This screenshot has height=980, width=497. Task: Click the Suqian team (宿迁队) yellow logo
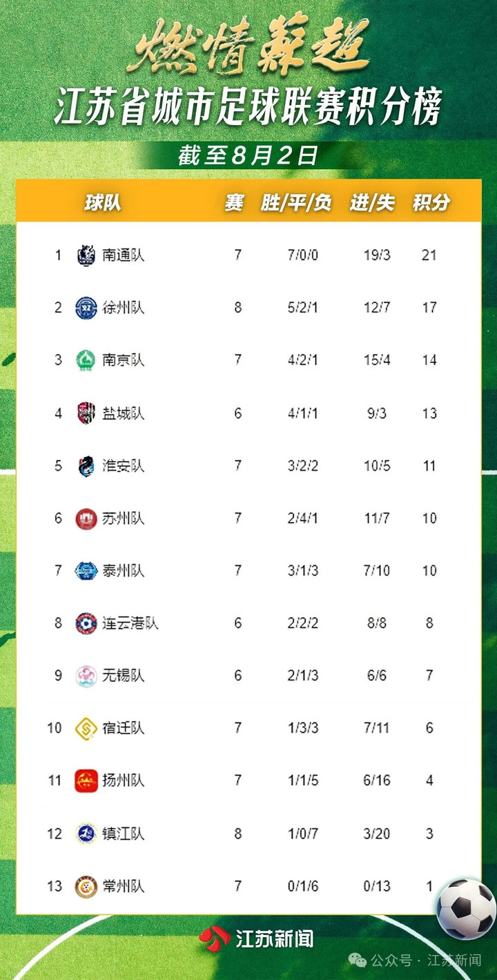(86, 728)
